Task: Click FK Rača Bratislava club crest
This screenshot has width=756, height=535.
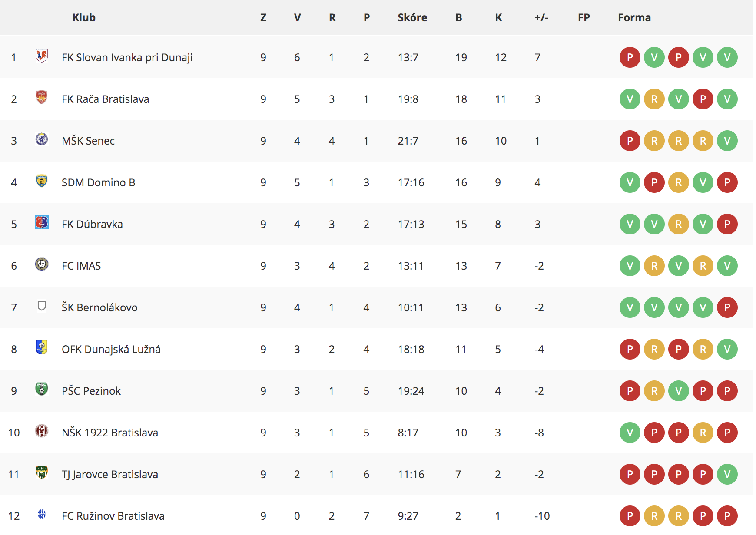Action: (x=42, y=97)
